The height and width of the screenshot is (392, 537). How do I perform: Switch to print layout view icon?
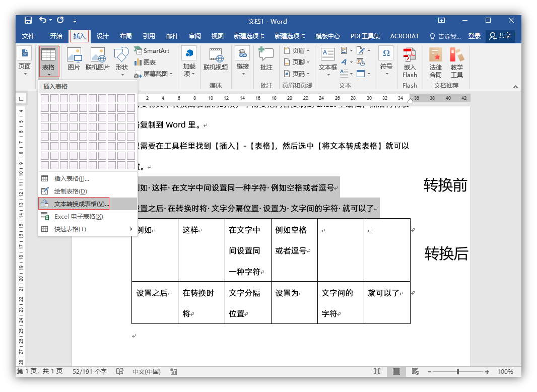pyautogui.click(x=396, y=371)
